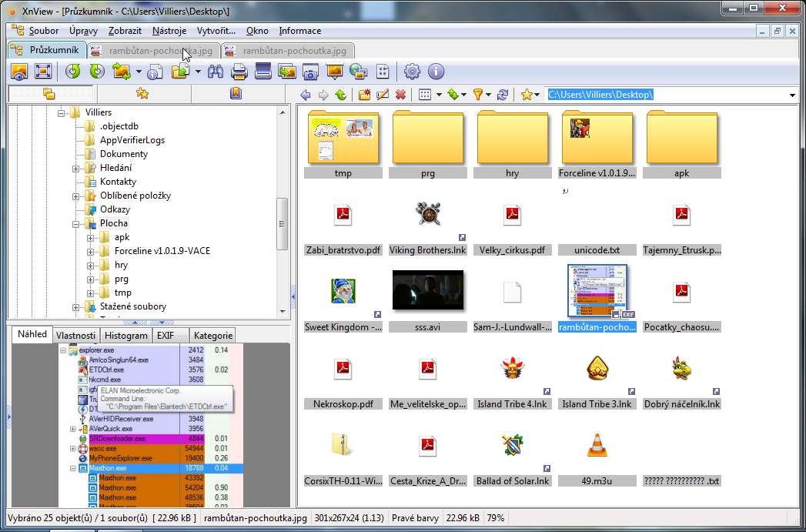Click the scanner Acquire icon
Screen dimensions: 806x532
(263, 72)
